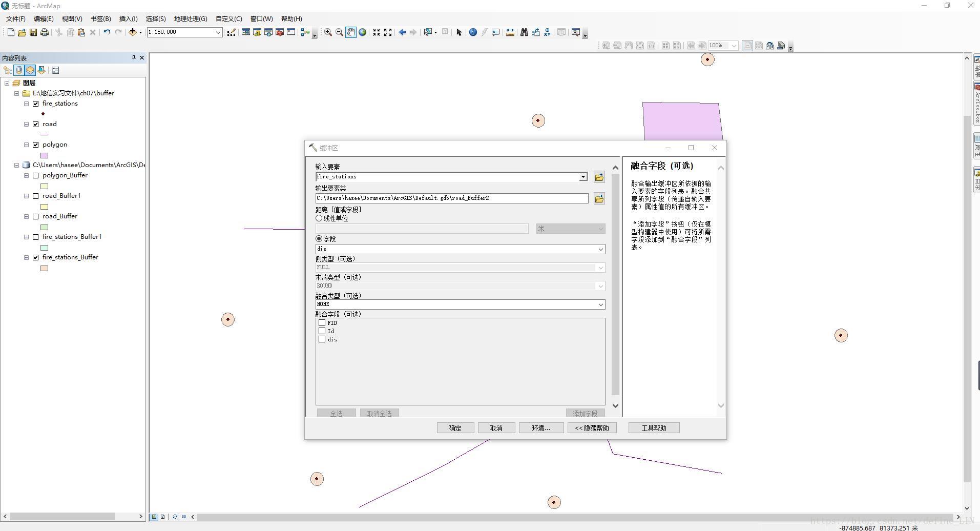Uncheck the fire_stations_Buffer layer
This screenshot has height=531, width=980.
[36, 257]
